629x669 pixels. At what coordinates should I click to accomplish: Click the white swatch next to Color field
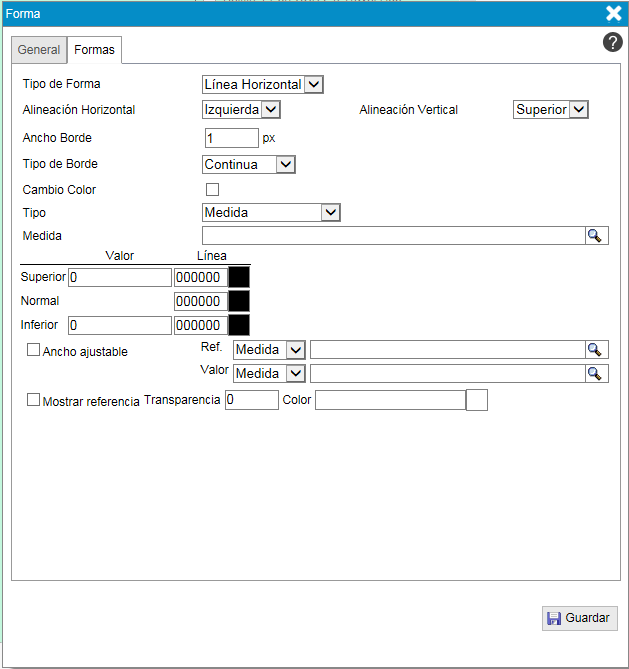point(477,400)
